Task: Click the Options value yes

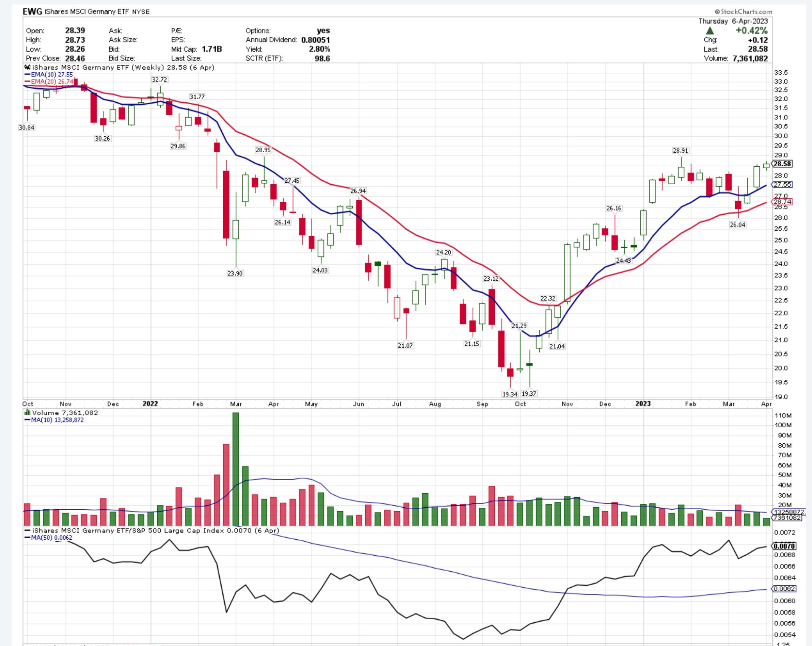Action: (323, 30)
